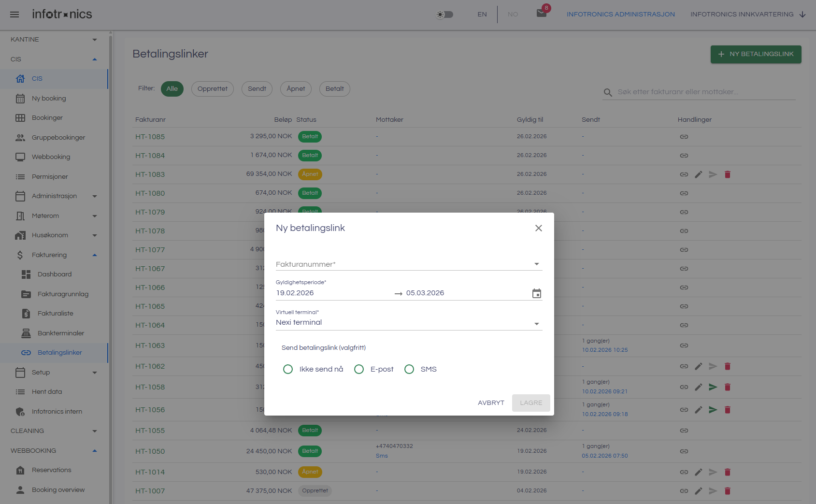This screenshot has width=816, height=504.
Task: Open the Infotronics Innkvartering dropdown
Action: 748,14
